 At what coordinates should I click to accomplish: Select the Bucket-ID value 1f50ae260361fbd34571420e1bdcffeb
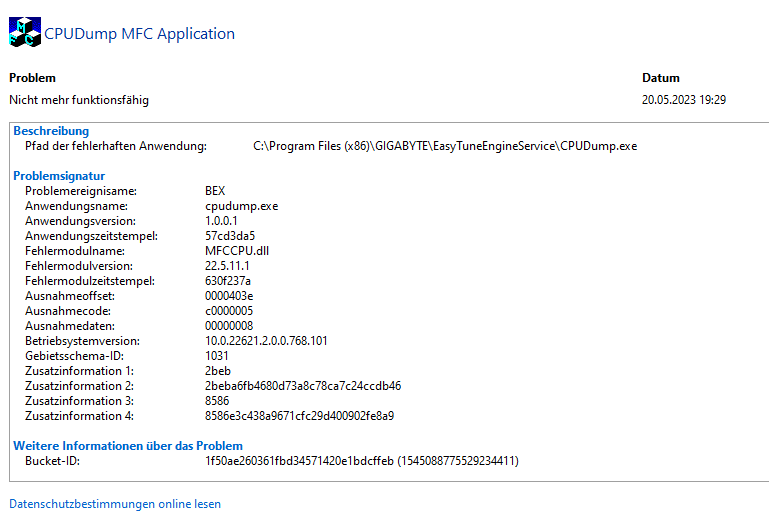point(299,461)
